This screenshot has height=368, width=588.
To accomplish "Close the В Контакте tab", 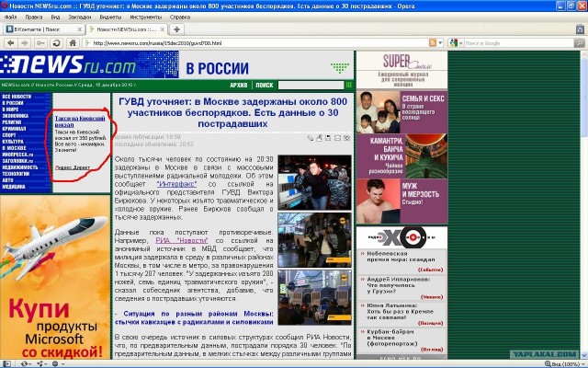I will [80, 29].
